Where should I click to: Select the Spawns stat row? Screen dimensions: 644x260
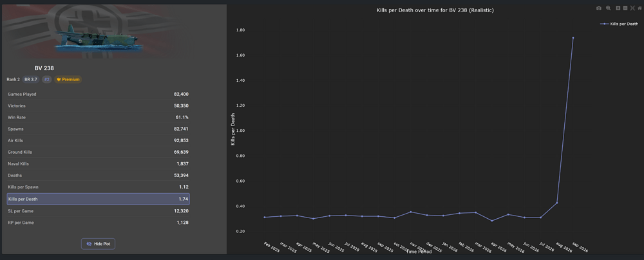[x=98, y=129]
